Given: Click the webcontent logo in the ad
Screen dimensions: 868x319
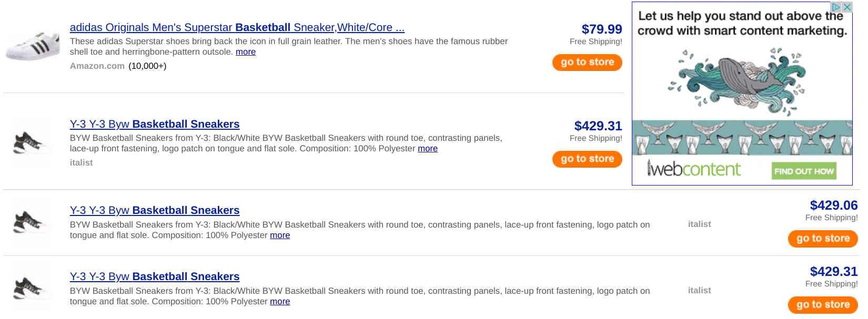Looking at the screenshot, I should (692, 170).
